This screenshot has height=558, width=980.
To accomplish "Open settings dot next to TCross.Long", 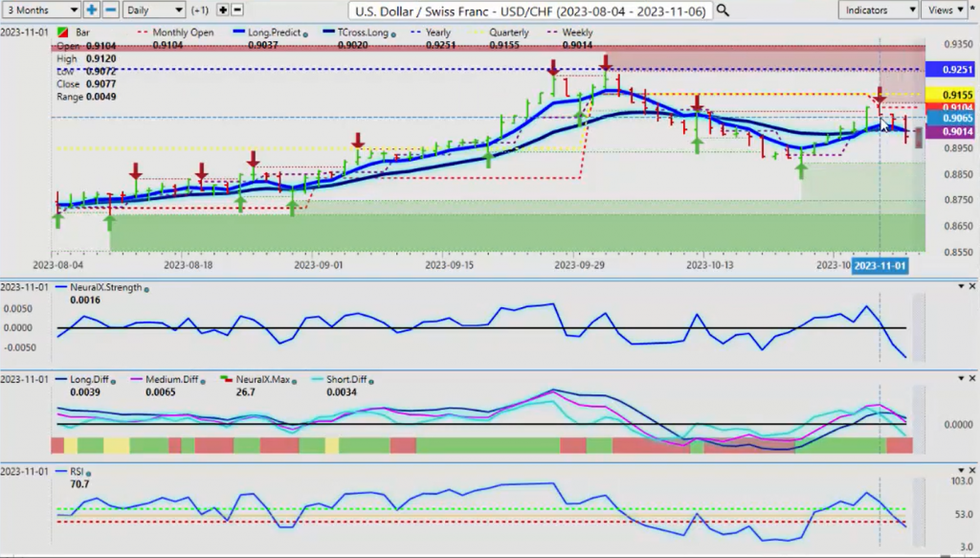I will 393,34.
